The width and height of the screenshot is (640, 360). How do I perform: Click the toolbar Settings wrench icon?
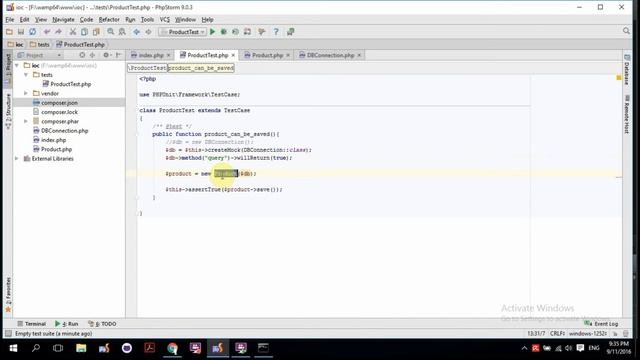262,32
